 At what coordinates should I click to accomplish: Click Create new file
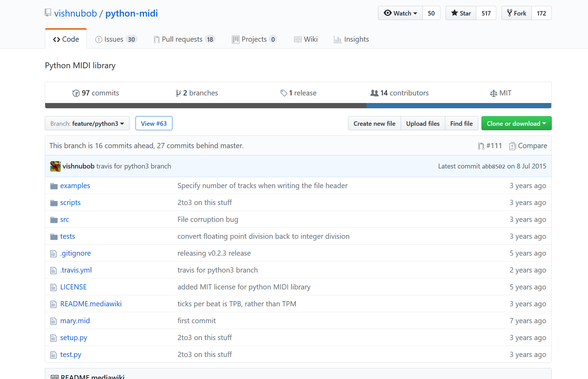pos(375,123)
